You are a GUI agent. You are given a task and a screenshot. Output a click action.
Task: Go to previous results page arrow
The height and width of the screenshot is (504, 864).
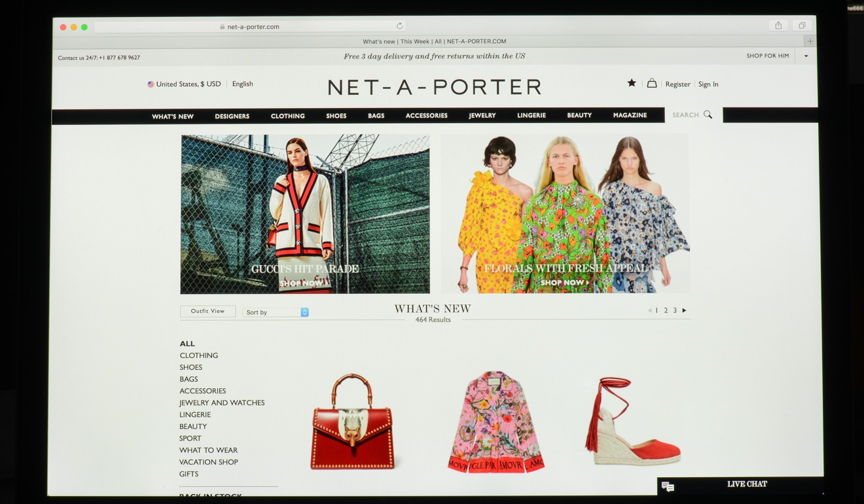[649, 310]
